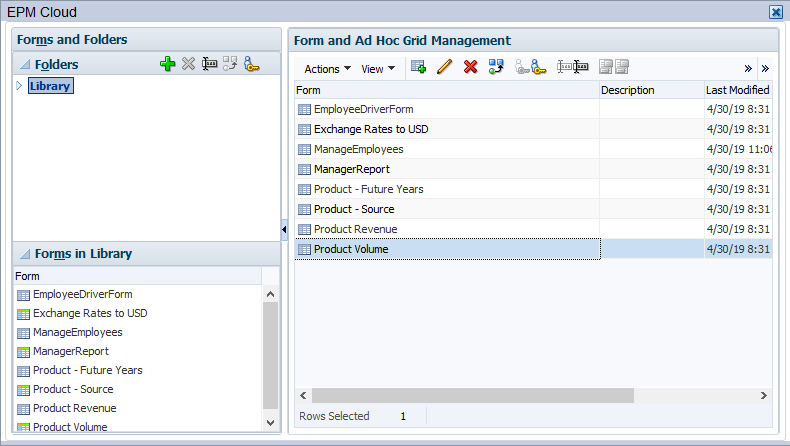The width and height of the screenshot is (790, 446).
Task: Click Exchange Rates to USD in library list
Action: [90, 313]
